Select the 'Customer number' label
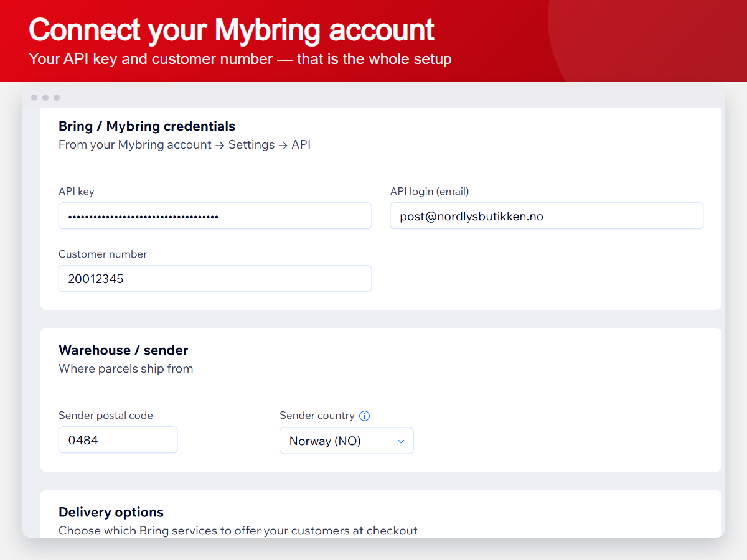The height and width of the screenshot is (560, 747). coord(103,254)
